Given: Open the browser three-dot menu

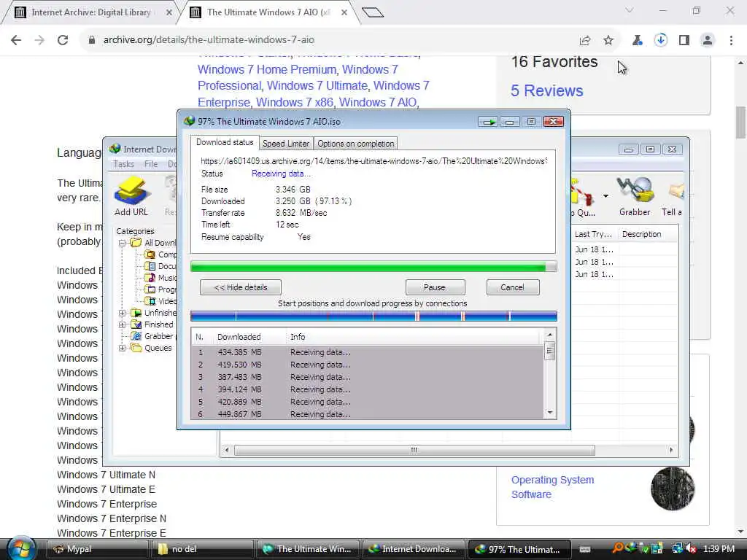Looking at the screenshot, I should (731, 41).
